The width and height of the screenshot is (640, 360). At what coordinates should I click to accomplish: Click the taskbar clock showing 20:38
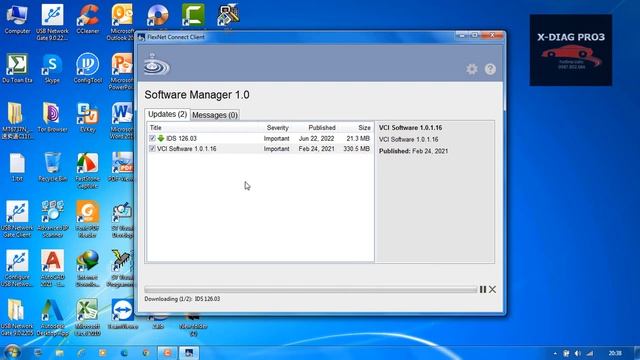pyautogui.click(x=615, y=353)
